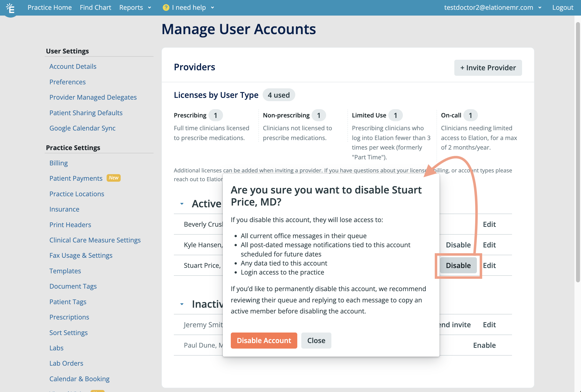Screen dimensions: 581x392
Task: Click Disable for Kyle Hansen
Action: tap(458, 245)
